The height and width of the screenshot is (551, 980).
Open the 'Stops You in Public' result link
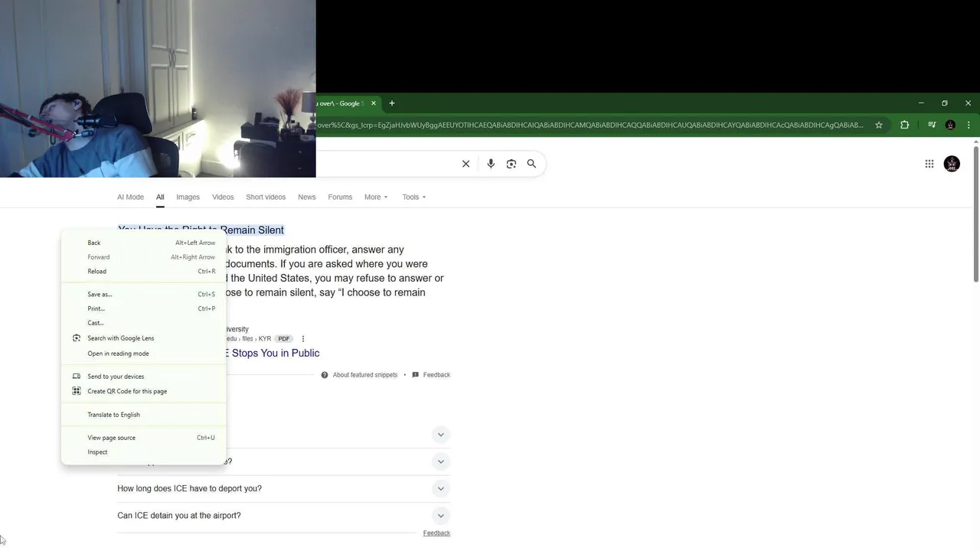pos(273,354)
